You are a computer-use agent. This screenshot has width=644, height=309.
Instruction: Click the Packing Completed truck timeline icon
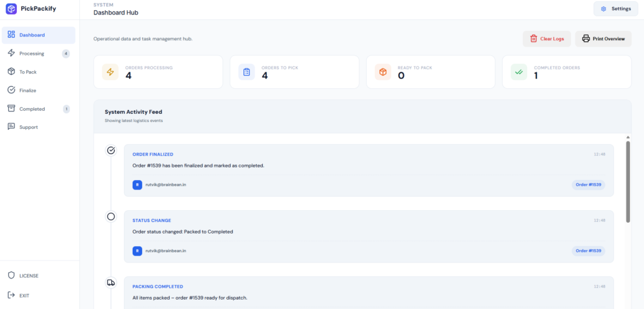coord(111,283)
